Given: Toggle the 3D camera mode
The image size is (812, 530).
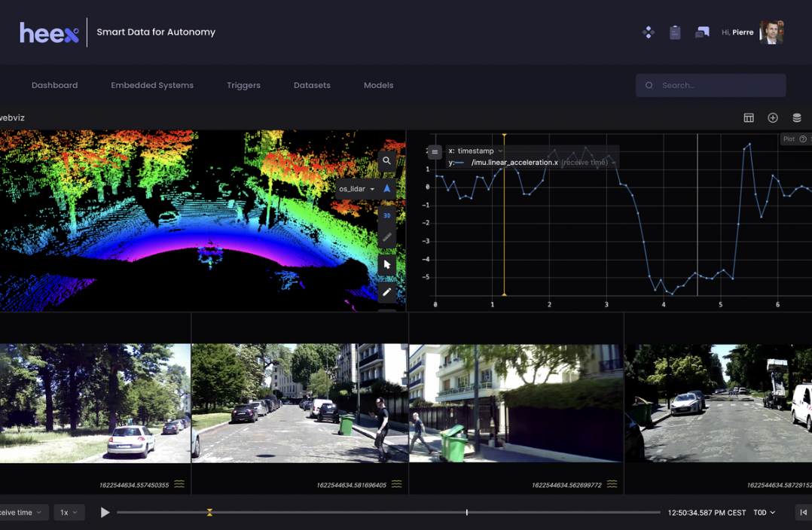Looking at the screenshot, I should pyautogui.click(x=386, y=215).
